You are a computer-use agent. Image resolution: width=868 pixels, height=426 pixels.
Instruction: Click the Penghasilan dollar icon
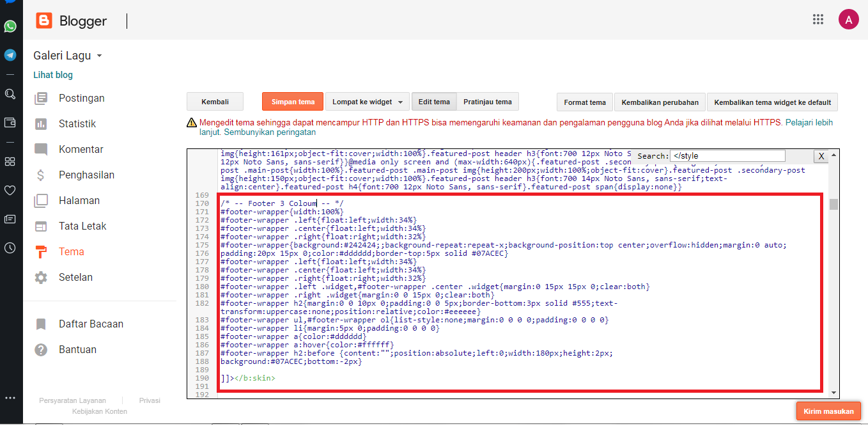[x=41, y=175]
